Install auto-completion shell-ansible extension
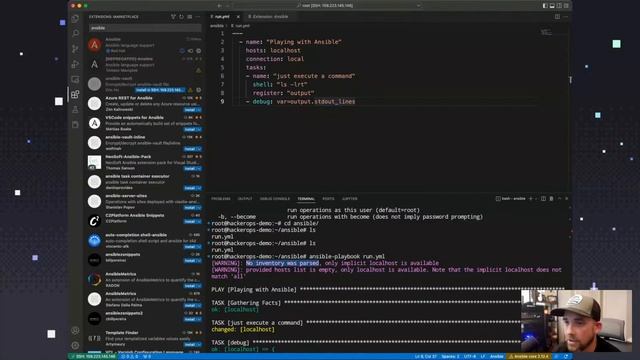 pyautogui.click(x=190, y=247)
